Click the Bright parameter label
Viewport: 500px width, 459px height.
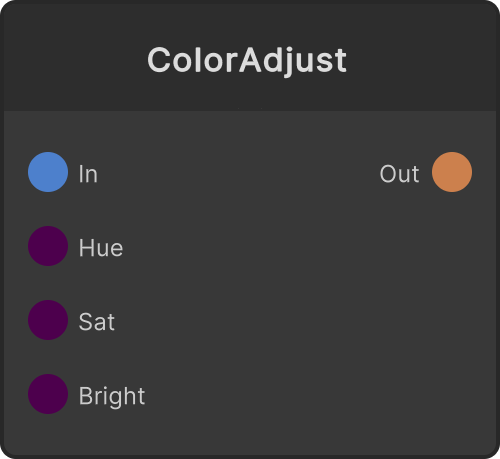pos(112,397)
